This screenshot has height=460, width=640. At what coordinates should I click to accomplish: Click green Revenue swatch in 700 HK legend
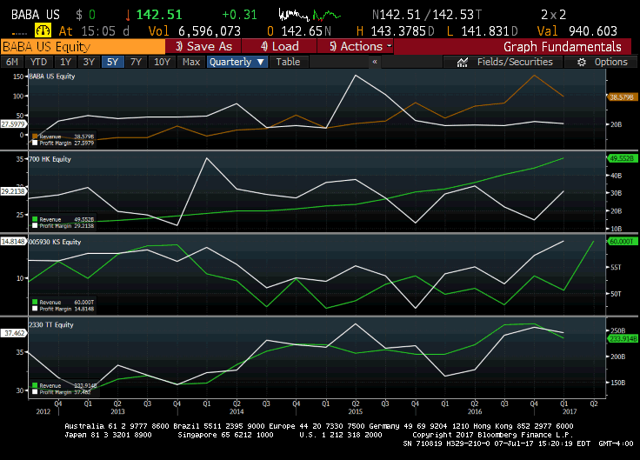point(35,220)
